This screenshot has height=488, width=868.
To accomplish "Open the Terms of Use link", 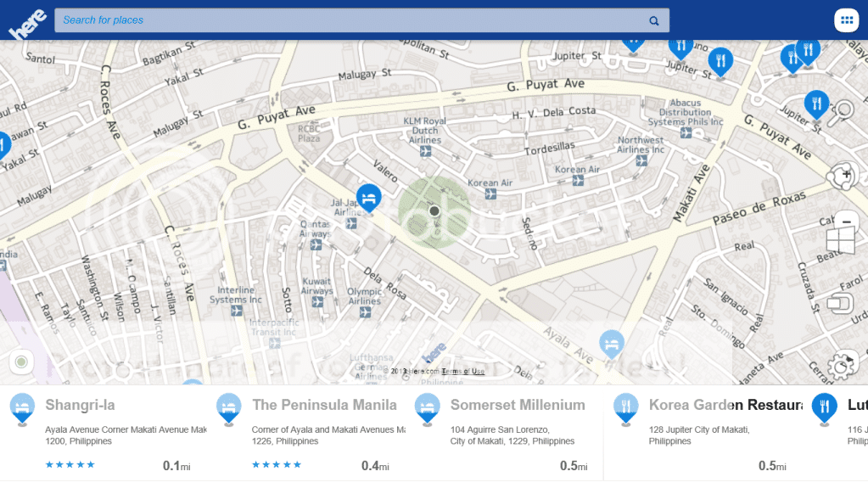I will pos(463,372).
